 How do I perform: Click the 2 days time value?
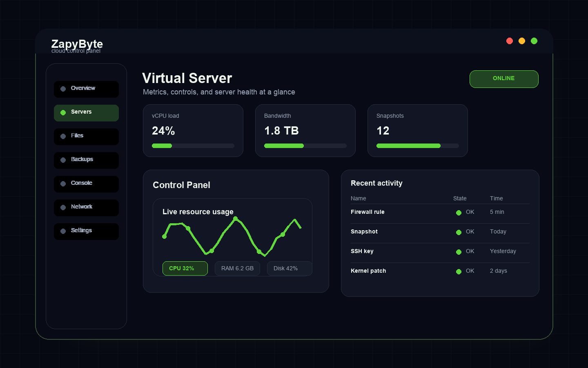[x=499, y=271]
